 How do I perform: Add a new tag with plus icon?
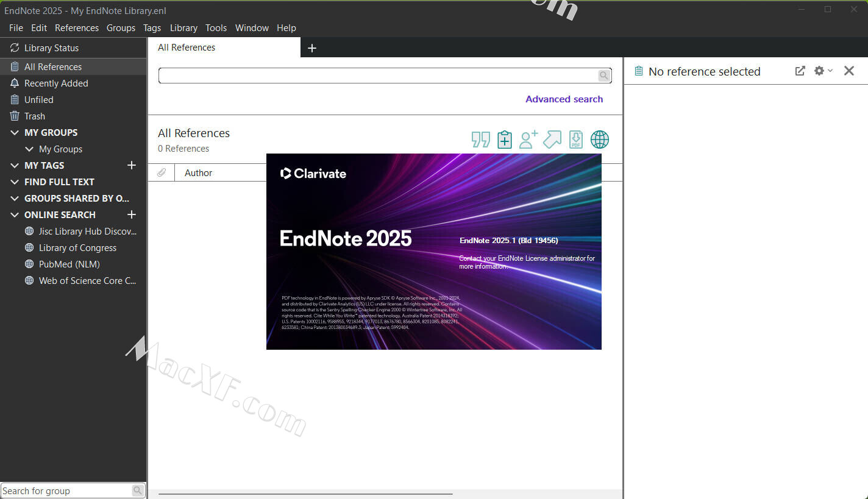[131, 165]
